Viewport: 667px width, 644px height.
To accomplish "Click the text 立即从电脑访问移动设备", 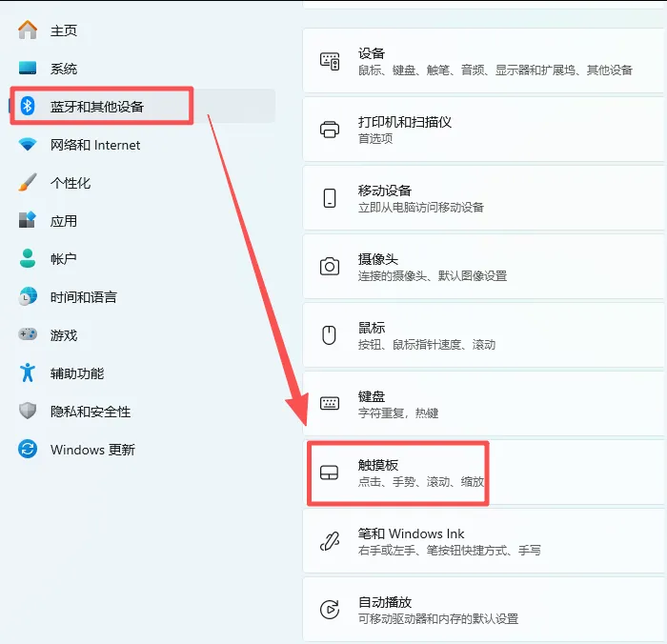I will pos(421,207).
